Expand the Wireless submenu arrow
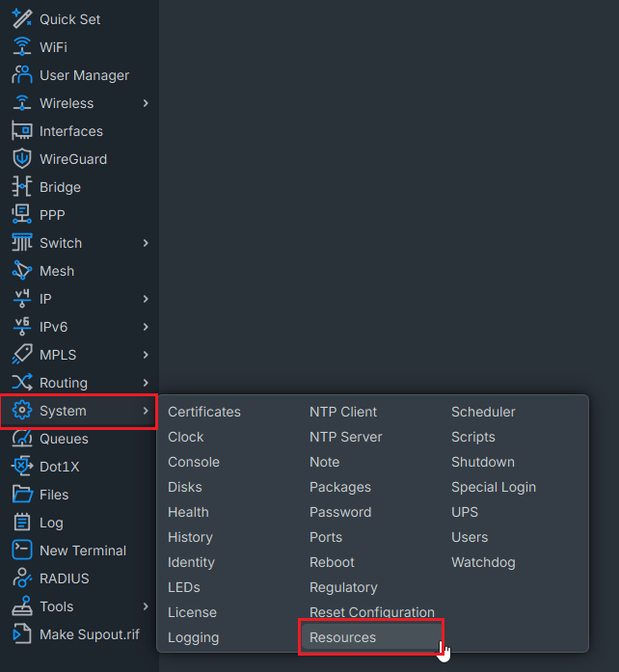 (x=146, y=103)
